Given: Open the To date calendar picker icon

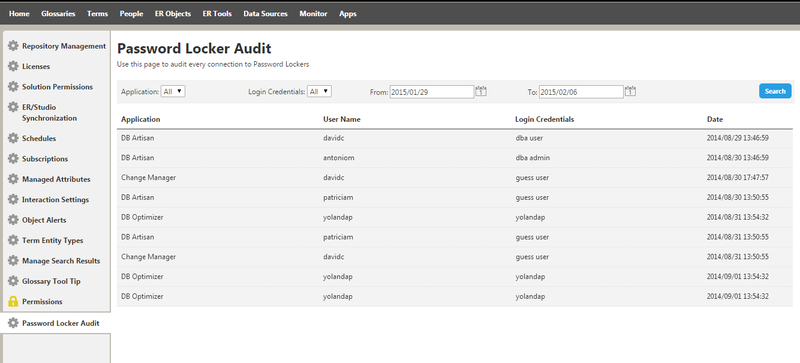Looking at the screenshot, I should pyautogui.click(x=630, y=91).
